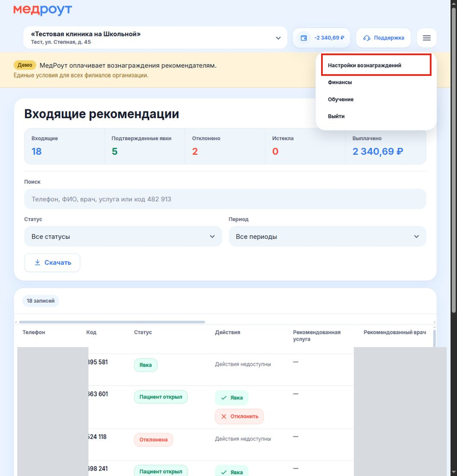Screen dimensions: 457x476
Task: Click the Телефон column header
Action: 34,333
